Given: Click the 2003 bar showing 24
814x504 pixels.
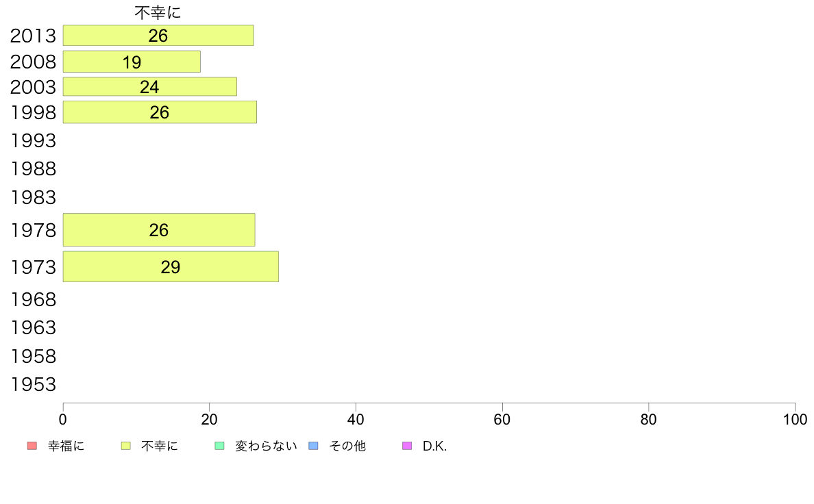Looking at the screenshot, I should click(x=150, y=87).
